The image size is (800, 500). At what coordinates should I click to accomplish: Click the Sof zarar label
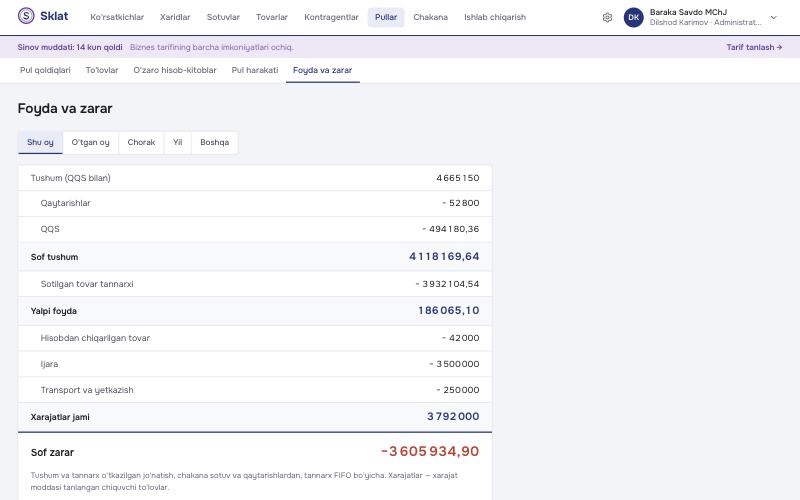(x=52, y=453)
